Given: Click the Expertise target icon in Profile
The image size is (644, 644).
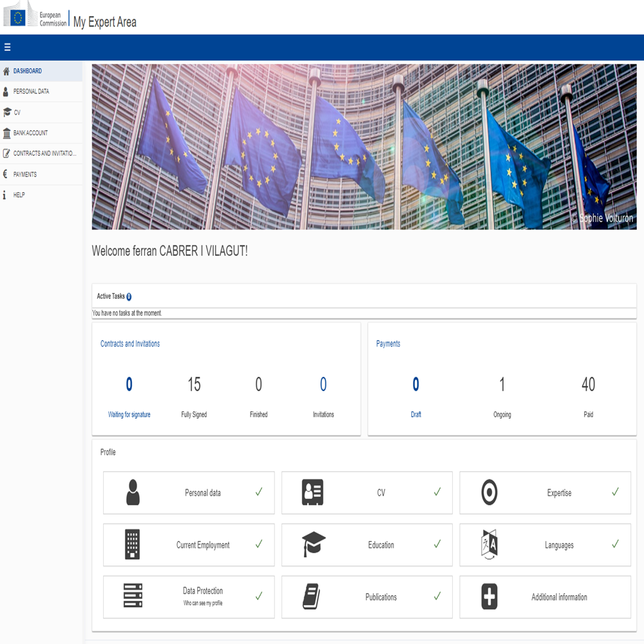Looking at the screenshot, I should (x=489, y=493).
